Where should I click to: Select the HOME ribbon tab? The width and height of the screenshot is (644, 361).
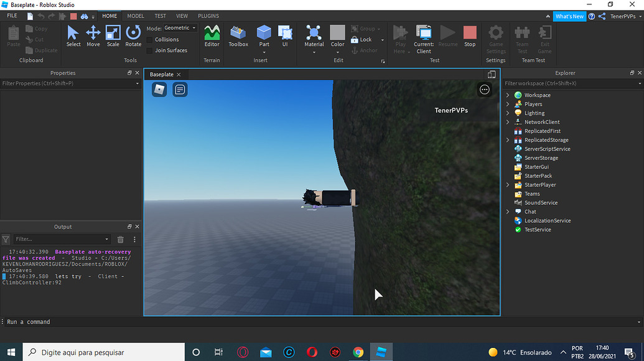[110, 16]
